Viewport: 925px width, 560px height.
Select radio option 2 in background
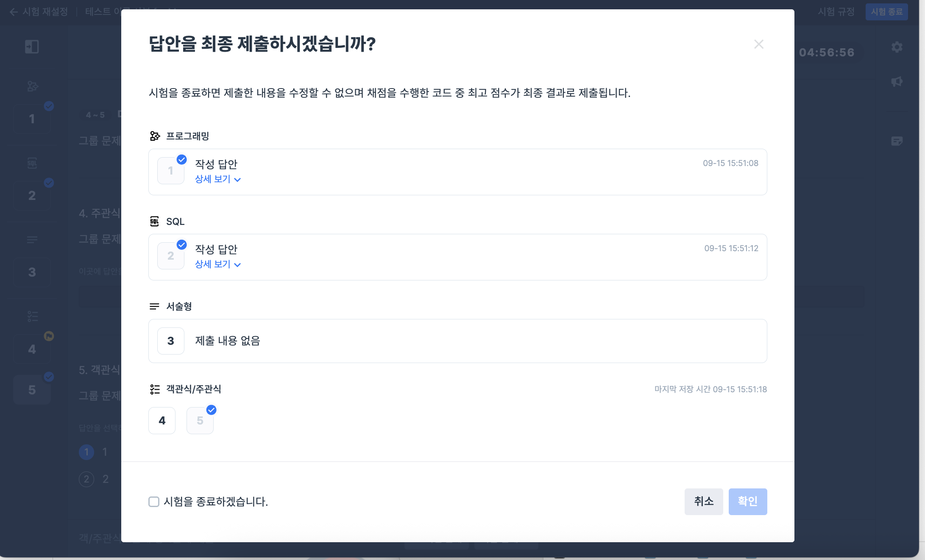[86, 479]
